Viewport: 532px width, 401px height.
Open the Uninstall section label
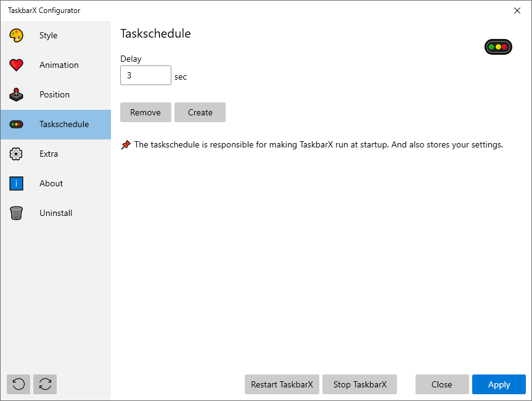point(56,213)
